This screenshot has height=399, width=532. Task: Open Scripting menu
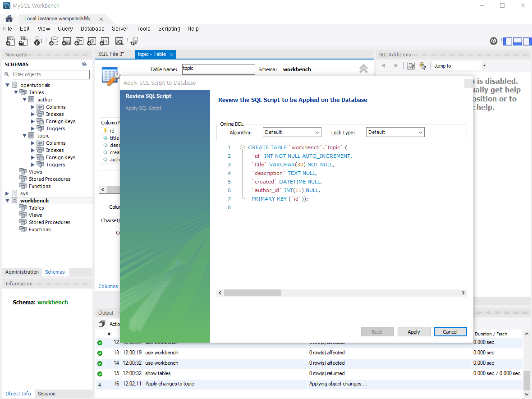click(x=169, y=29)
